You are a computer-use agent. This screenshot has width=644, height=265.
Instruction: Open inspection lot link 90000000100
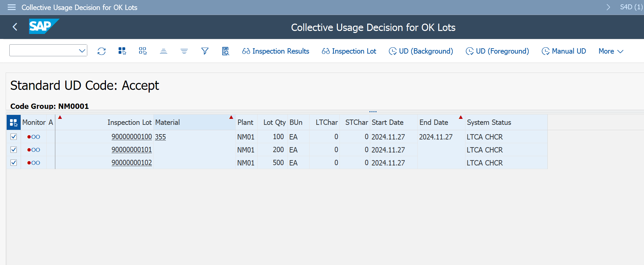(x=132, y=137)
